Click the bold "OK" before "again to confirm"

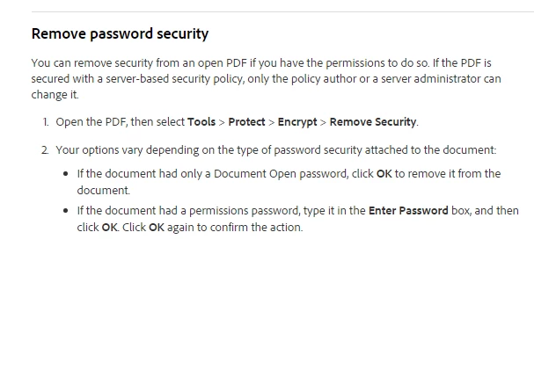tap(156, 227)
